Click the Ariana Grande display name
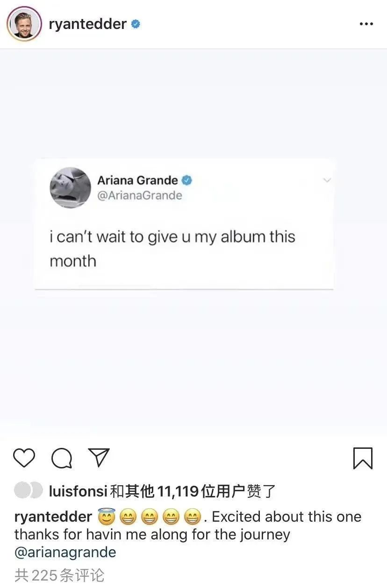 point(137,180)
